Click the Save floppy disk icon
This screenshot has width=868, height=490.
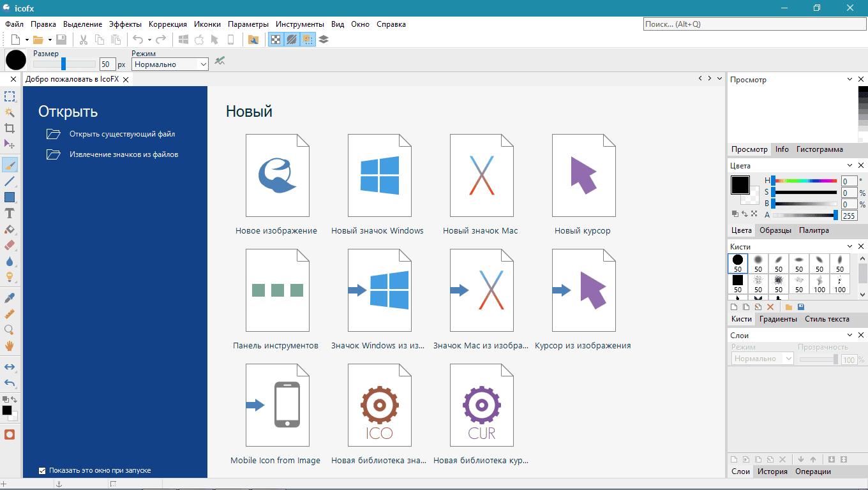click(61, 40)
